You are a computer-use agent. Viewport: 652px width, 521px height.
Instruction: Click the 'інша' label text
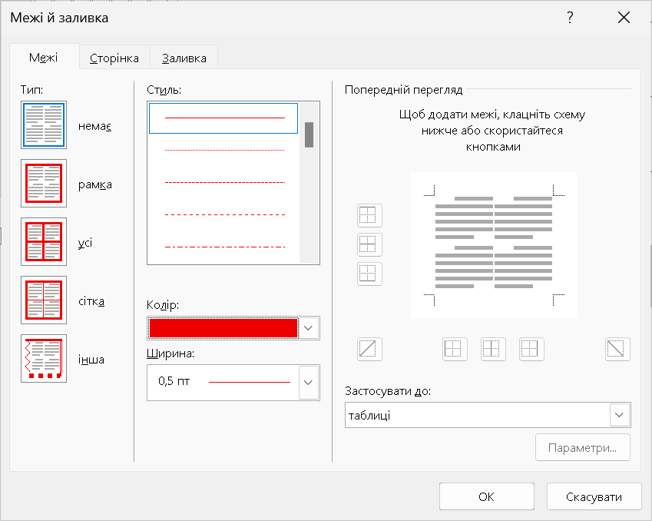(x=91, y=359)
